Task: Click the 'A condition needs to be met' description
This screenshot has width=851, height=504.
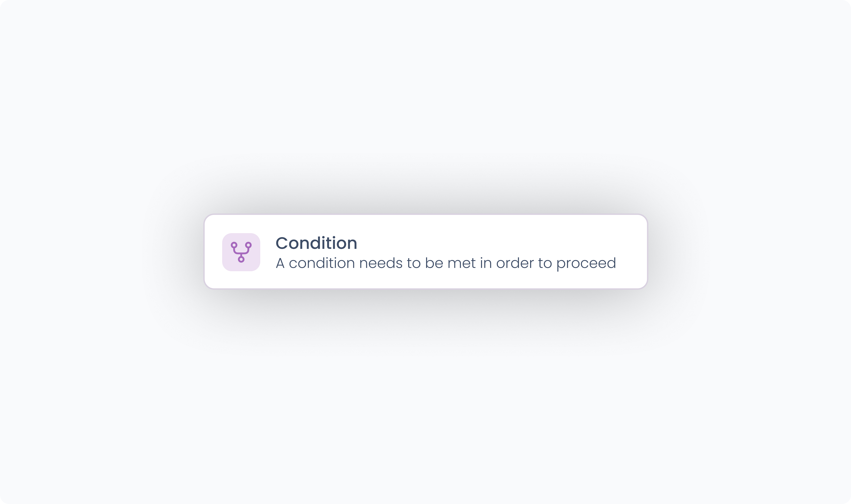Action: pos(446,263)
